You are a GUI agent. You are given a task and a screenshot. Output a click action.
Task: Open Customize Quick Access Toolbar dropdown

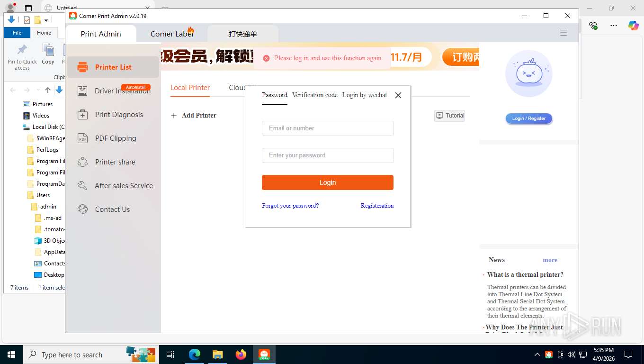pyautogui.click(x=46, y=20)
